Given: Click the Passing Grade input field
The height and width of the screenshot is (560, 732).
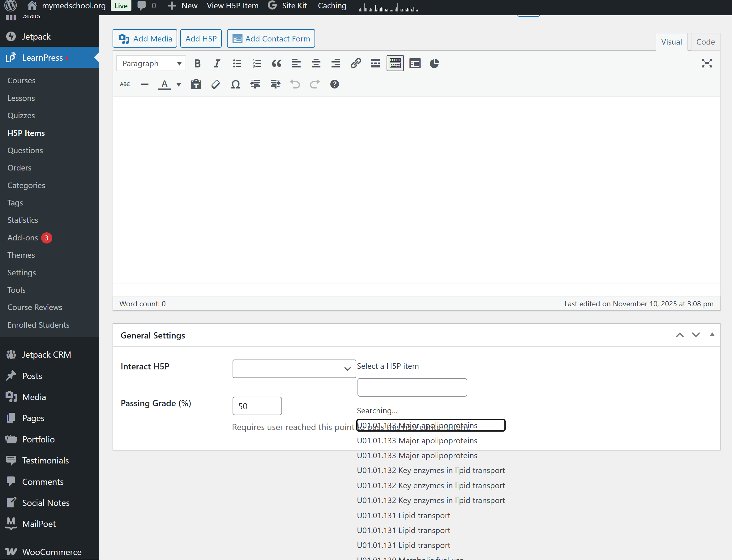Looking at the screenshot, I should pyautogui.click(x=257, y=406).
